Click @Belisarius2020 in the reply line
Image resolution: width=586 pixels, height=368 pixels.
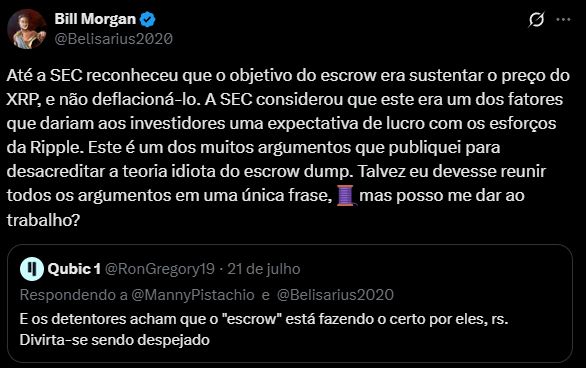click(335, 295)
